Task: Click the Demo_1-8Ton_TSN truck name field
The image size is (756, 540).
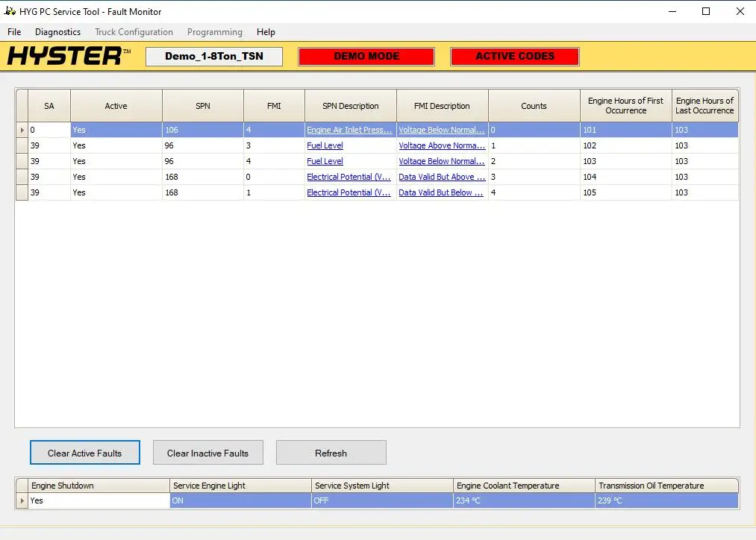Action: [x=214, y=57]
